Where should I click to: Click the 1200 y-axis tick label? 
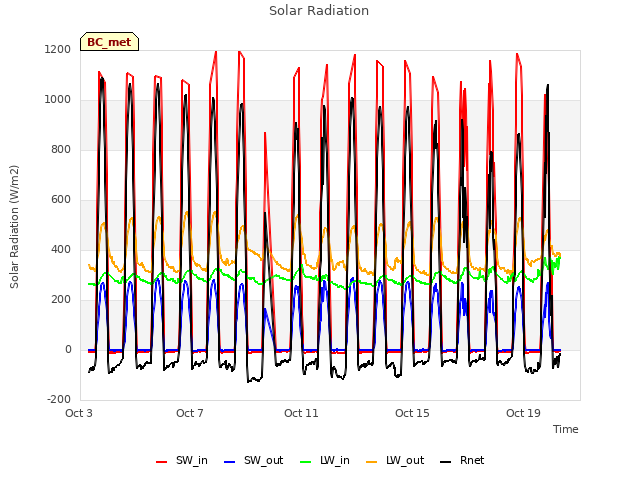[x=58, y=49]
